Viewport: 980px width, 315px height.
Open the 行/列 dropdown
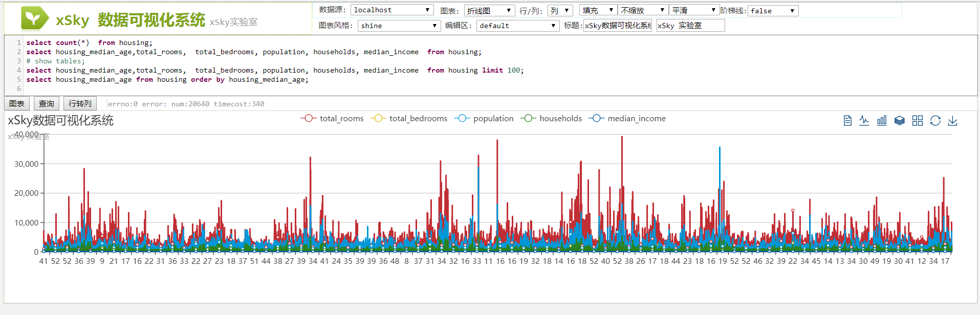[x=560, y=11]
